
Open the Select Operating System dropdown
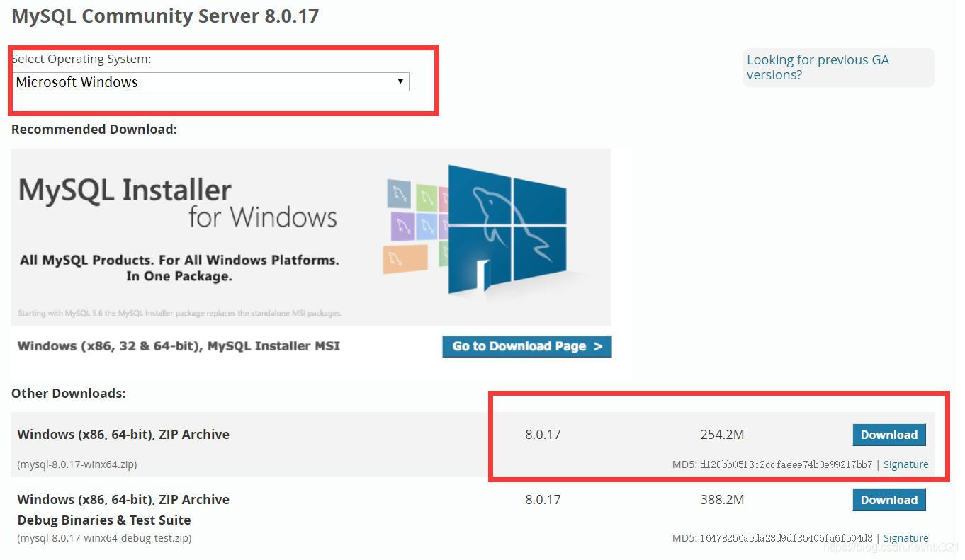(211, 81)
